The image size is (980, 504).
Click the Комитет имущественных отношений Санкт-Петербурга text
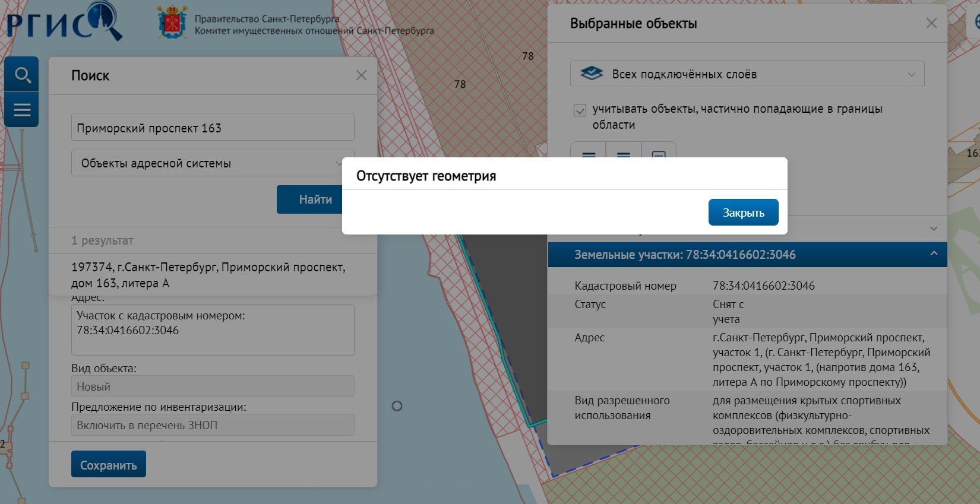pyautogui.click(x=314, y=30)
